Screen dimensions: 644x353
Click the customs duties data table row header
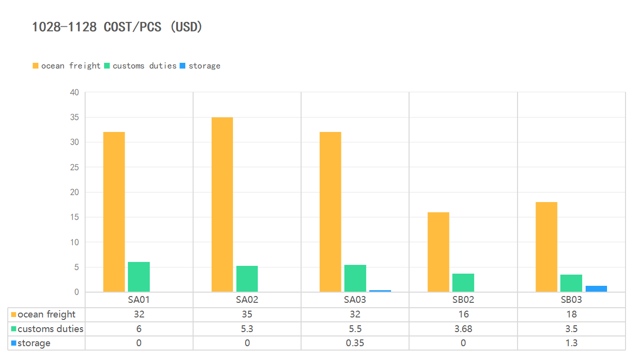(x=46, y=329)
